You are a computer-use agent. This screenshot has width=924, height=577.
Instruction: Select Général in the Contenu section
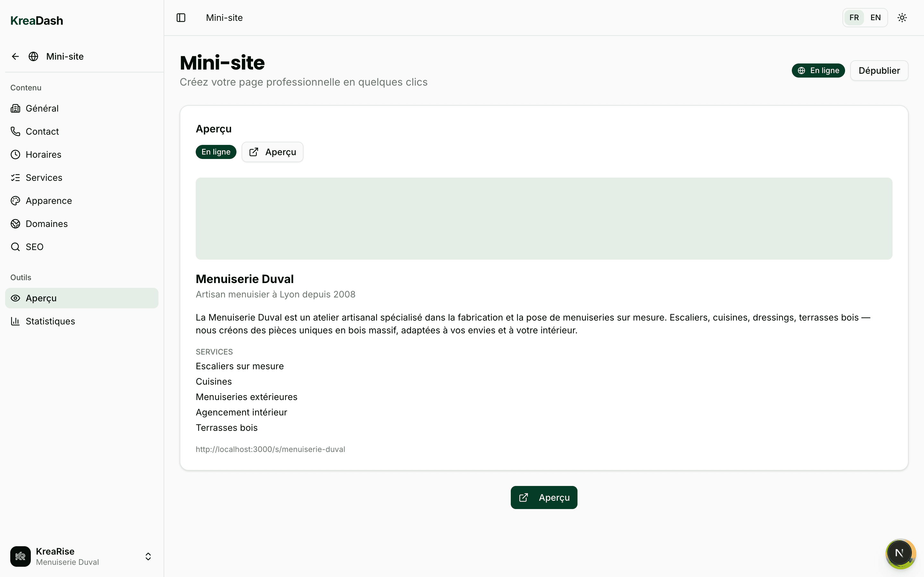pyautogui.click(x=42, y=108)
